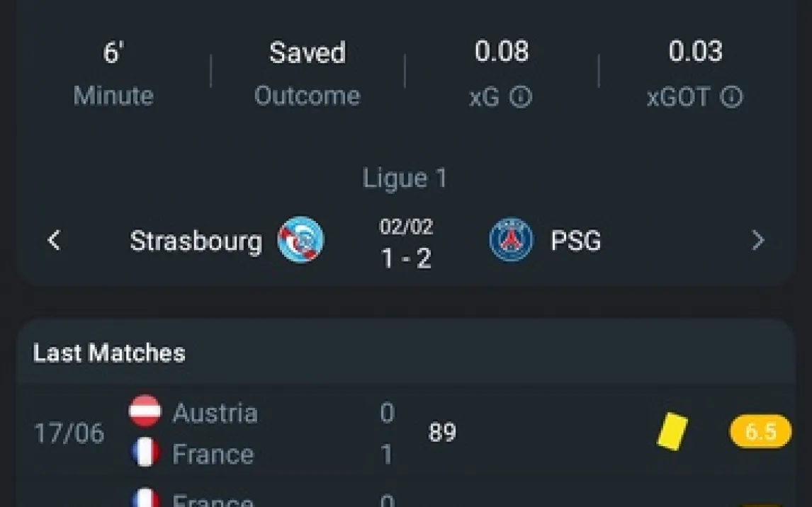Click the 89 minutes played value
This screenshot has width=812, height=507.
442,433
